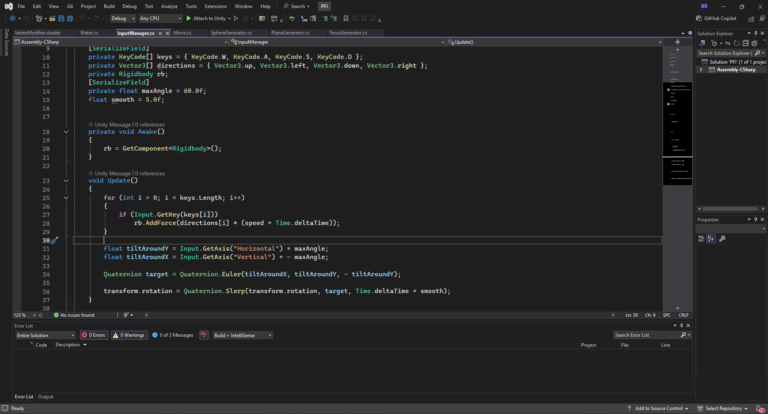Switch to the Water.cs tab
The width and height of the screenshot is (768, 414).
[89, 33]
